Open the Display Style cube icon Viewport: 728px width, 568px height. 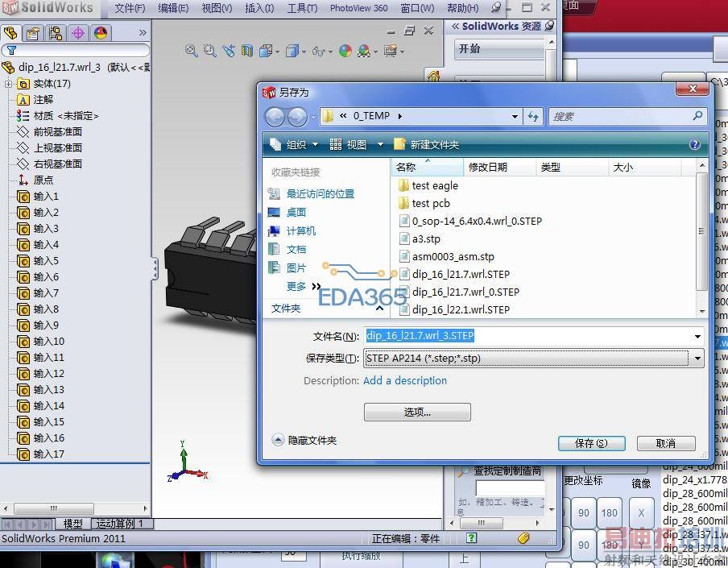click(292, 51)
